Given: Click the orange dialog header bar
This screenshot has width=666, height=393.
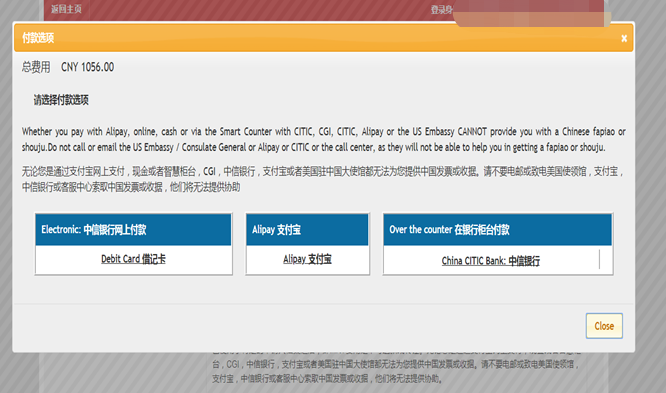Looking at the screenshot, I should point(324,38).
